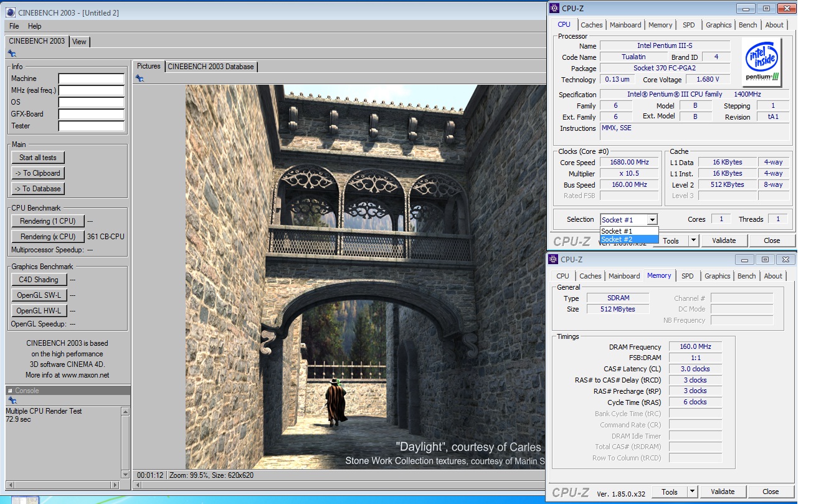Run the Rendering (1 CPU) benchmark
Image resolution: width=816 pixels, height=504 pixels.
click(x=48, y=221)
